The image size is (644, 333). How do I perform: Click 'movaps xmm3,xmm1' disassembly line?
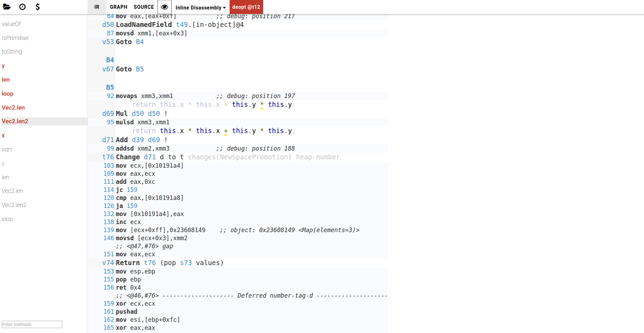(x=145, y=96)
